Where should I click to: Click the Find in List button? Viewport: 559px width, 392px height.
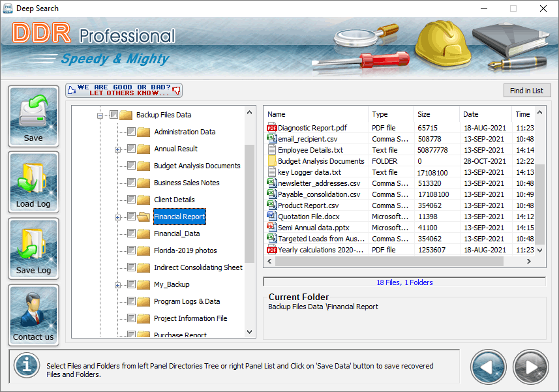point(527,91)
